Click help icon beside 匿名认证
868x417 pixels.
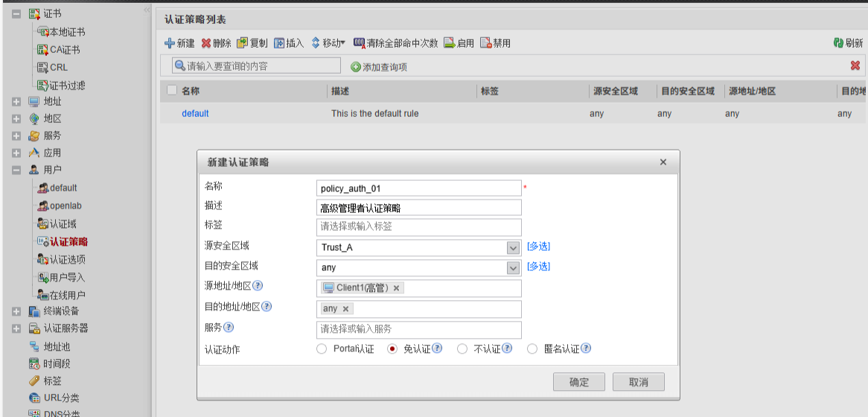586,348
